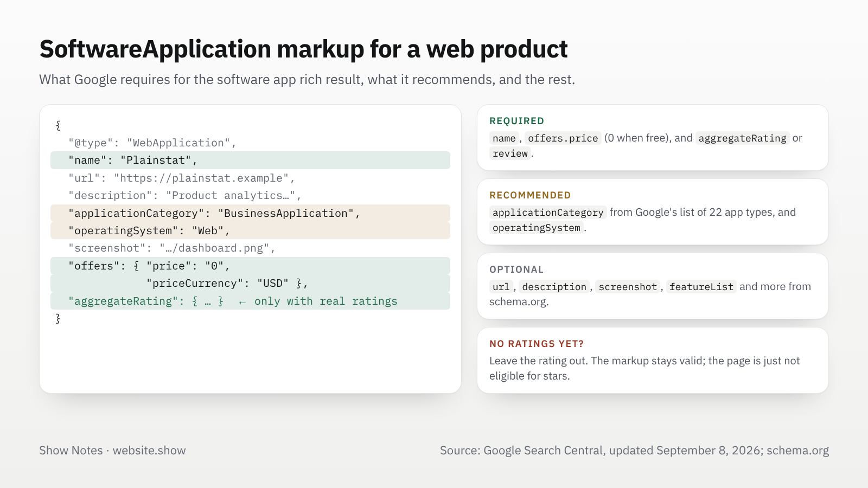Image resolution: width=868 pixels, height=488 pixels.
Task: Click the slide title 'SoftwareApplication markup for a web product'
Action: click(303, 49)
